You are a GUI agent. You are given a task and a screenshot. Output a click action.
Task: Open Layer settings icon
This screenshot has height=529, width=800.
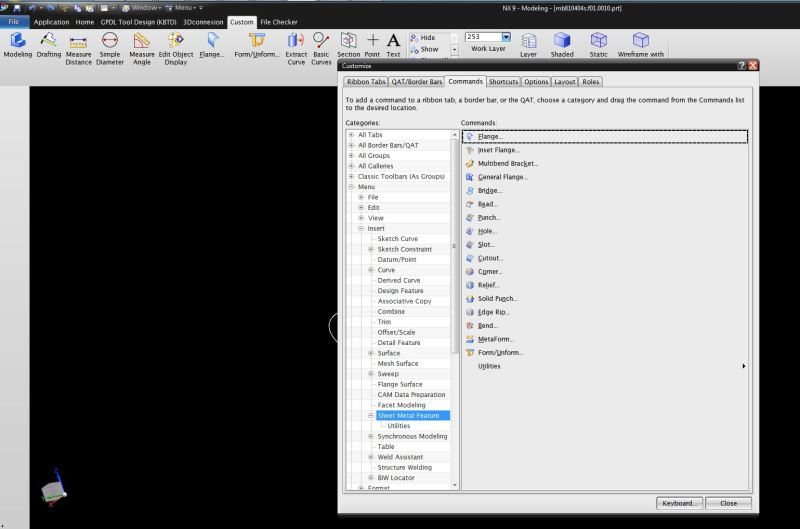coord(528,45)
